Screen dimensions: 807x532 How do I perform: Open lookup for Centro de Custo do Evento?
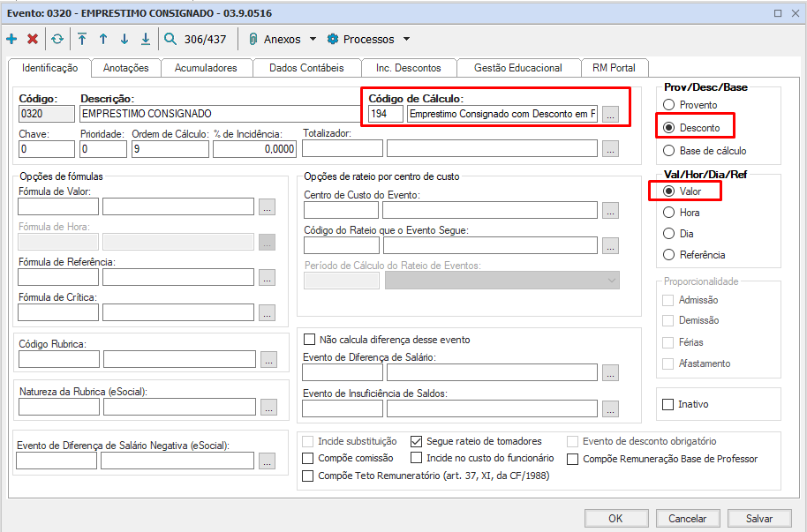tap(610, 211)
